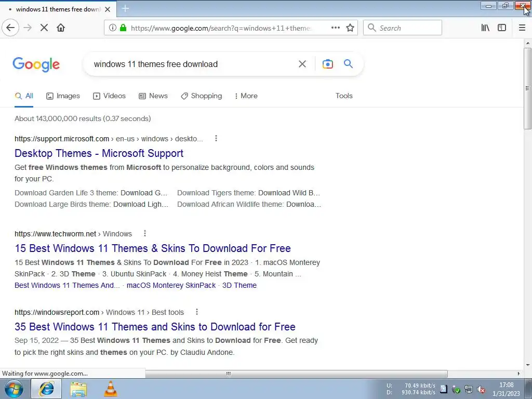The height and width of the screenshot is (399, 532).
Task: Open the Windows Start menu
Action: (14, 389)
